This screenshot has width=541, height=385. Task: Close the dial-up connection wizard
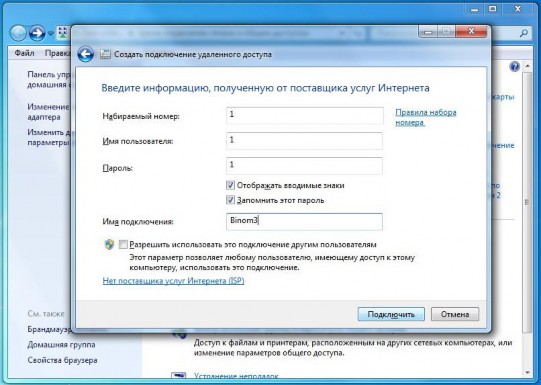471,31
